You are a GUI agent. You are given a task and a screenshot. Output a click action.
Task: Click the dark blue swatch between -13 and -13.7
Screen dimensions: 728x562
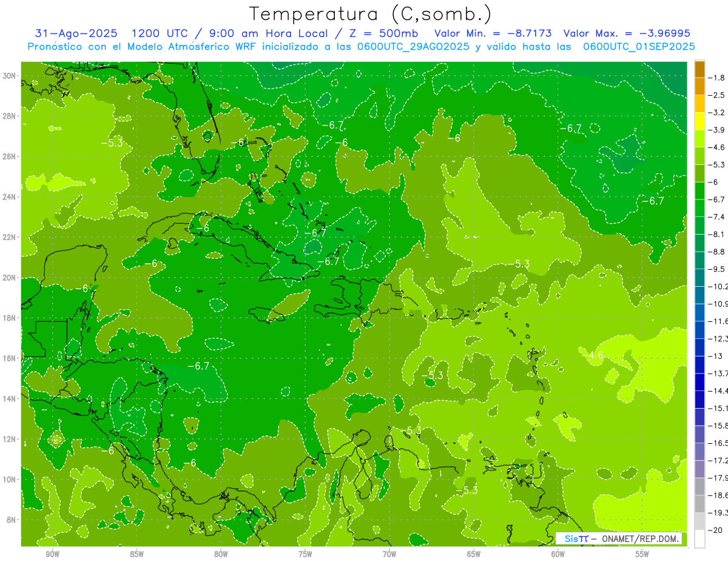[699, 365]
